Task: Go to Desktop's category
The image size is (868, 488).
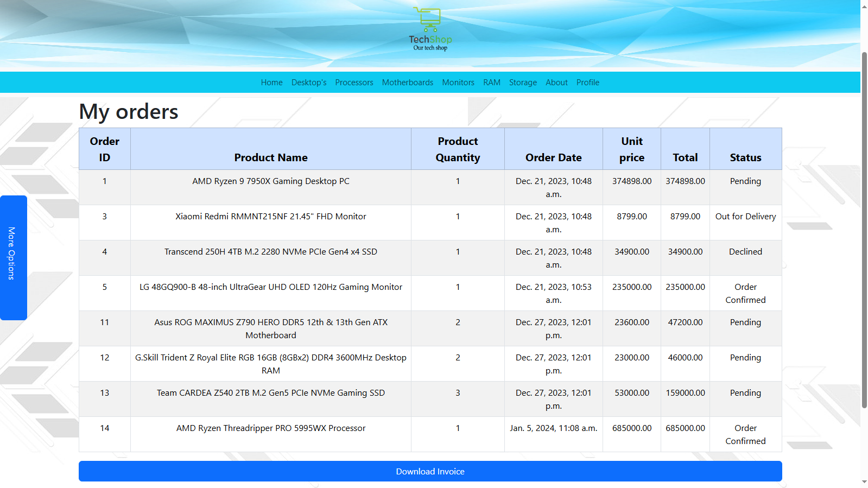Action: pos(309,83)
